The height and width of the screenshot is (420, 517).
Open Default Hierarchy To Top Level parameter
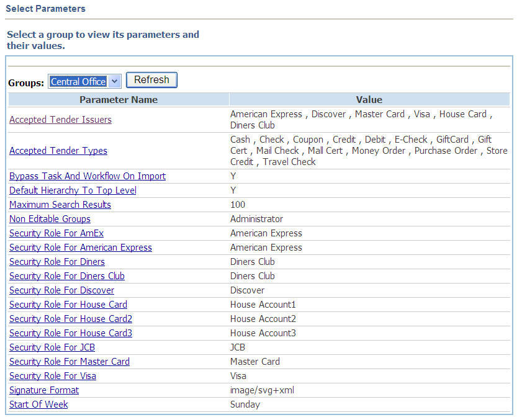[x=73, y=190]
